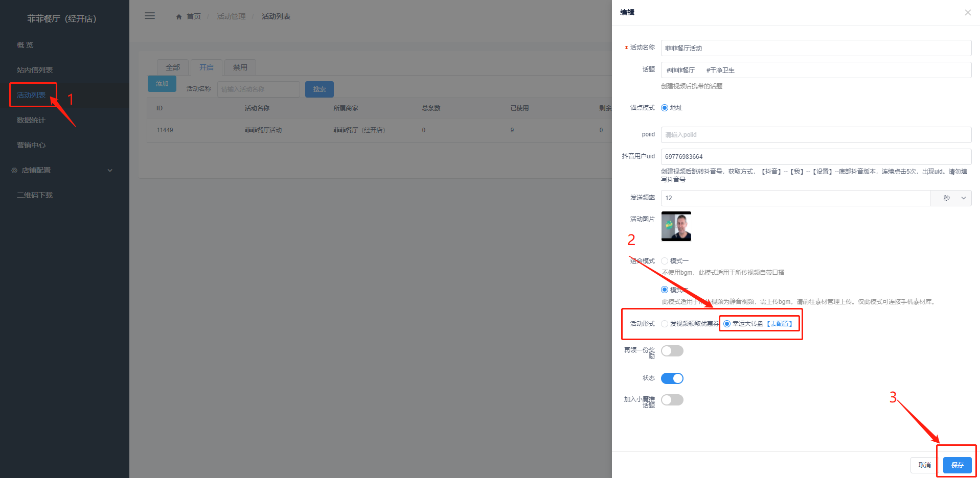Close the edit panel with X icon
This screenshot has width=980, height=478.
pos(967,13)
